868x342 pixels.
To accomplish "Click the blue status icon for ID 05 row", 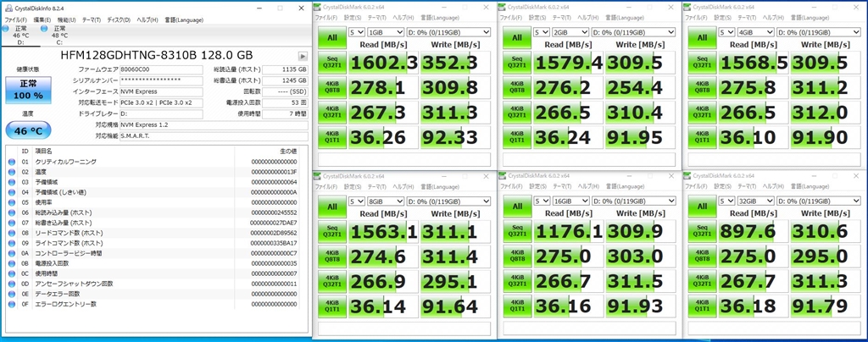I will [12, 202].
